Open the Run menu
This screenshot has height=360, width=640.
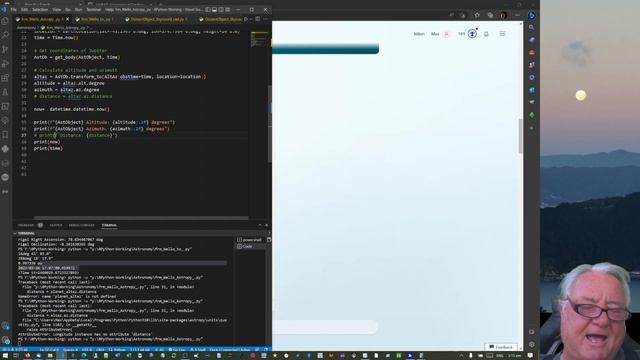tap(78, 9)
